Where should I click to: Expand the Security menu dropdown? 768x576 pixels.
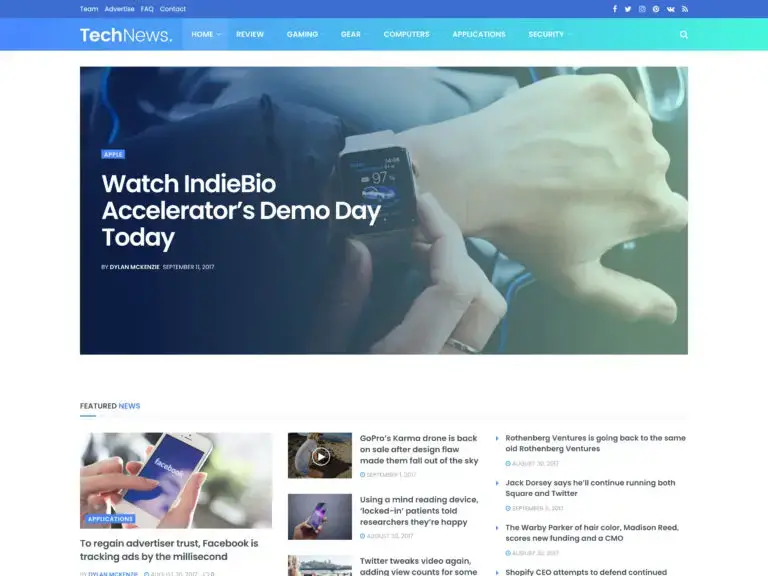(x=549, y=34)
